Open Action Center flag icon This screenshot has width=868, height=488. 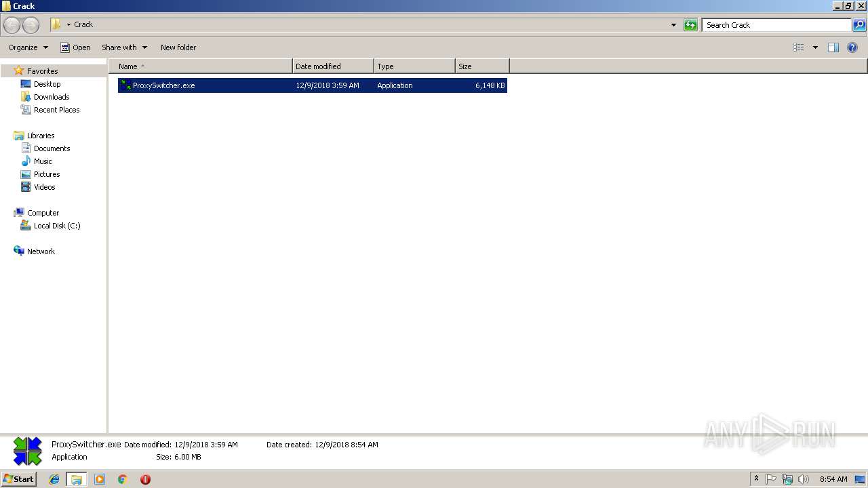point(771,479)
